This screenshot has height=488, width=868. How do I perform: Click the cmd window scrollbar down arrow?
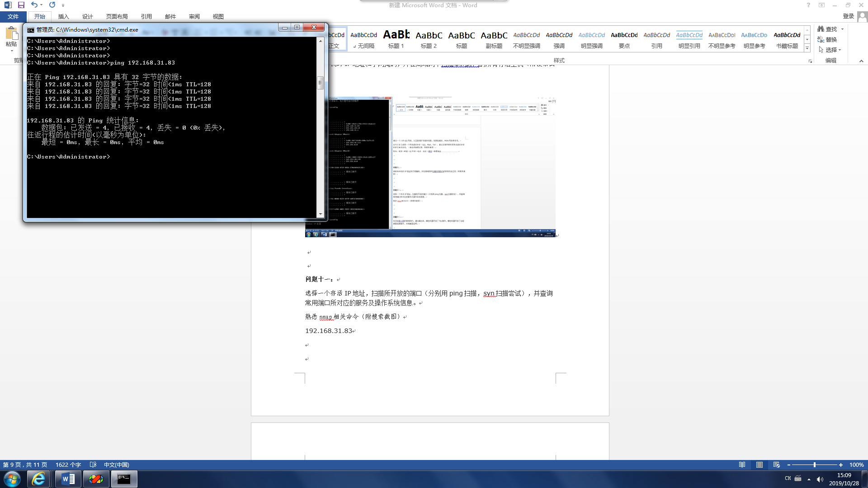tap(321, 214)
